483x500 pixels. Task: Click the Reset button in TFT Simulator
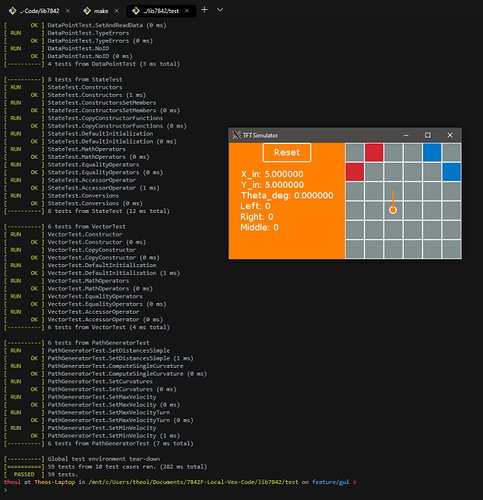pyautogui.click(x=287, y=153)
